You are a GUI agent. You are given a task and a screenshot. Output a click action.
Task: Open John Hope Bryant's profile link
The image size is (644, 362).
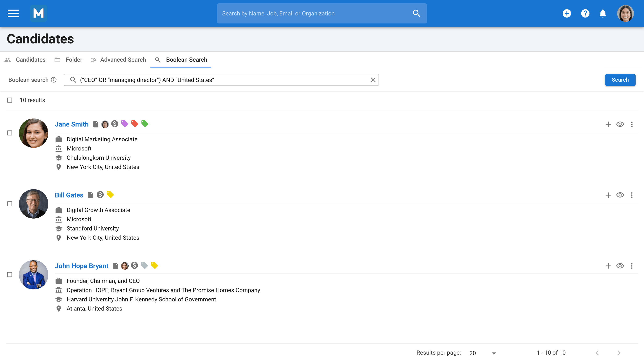click(82, 266)
